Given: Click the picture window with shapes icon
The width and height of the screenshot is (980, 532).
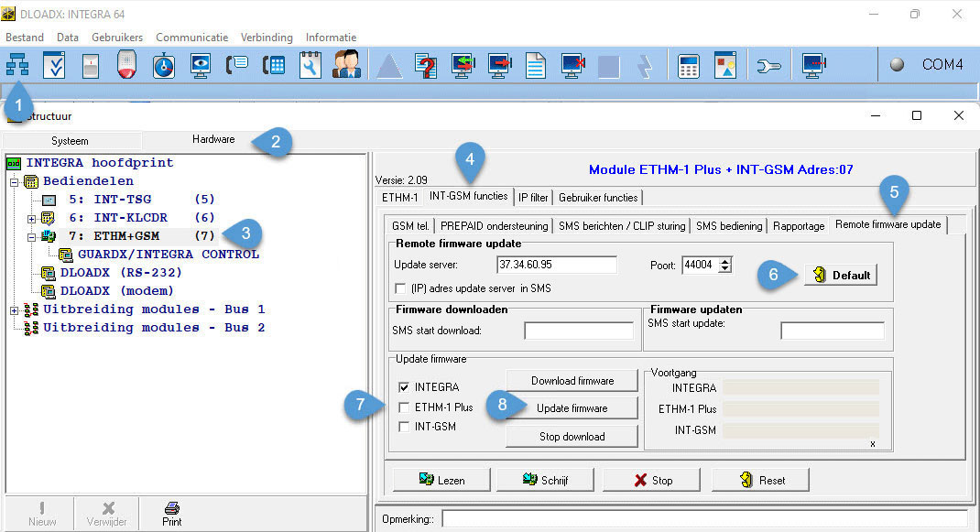Looking at the screenshot, I should 725,65.
